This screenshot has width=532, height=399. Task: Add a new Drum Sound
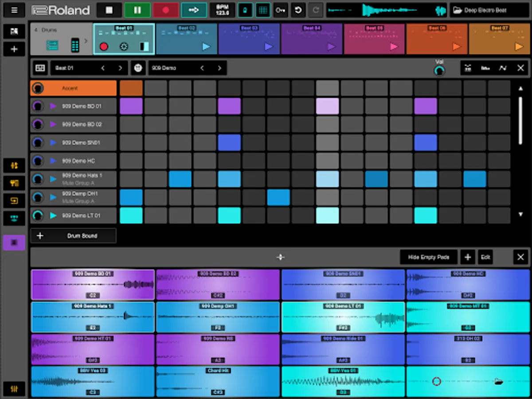click(x=74, y=236)
